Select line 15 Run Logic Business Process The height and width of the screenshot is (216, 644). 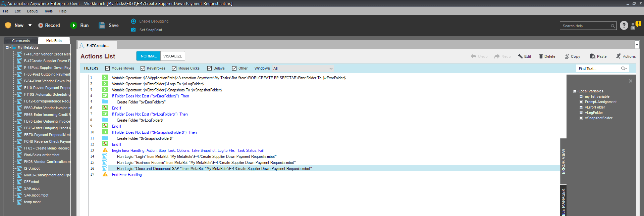[x=334, y=162]
